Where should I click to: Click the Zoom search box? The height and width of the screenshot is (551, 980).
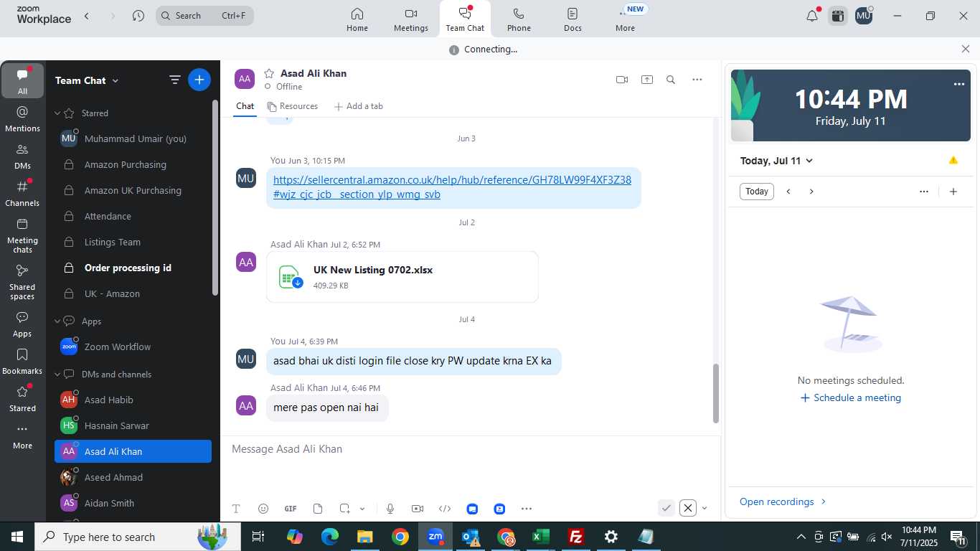(204, 15)
